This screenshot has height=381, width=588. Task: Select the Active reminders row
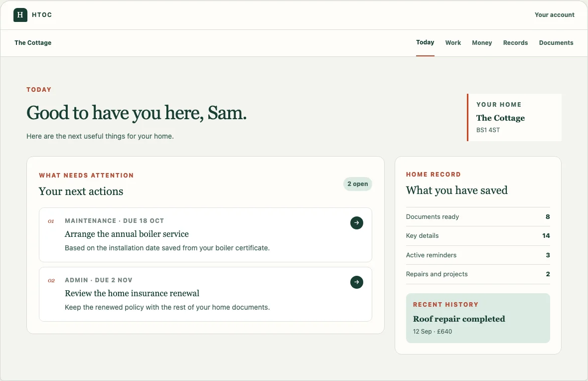pyautogui.click(x=478, y=255)
